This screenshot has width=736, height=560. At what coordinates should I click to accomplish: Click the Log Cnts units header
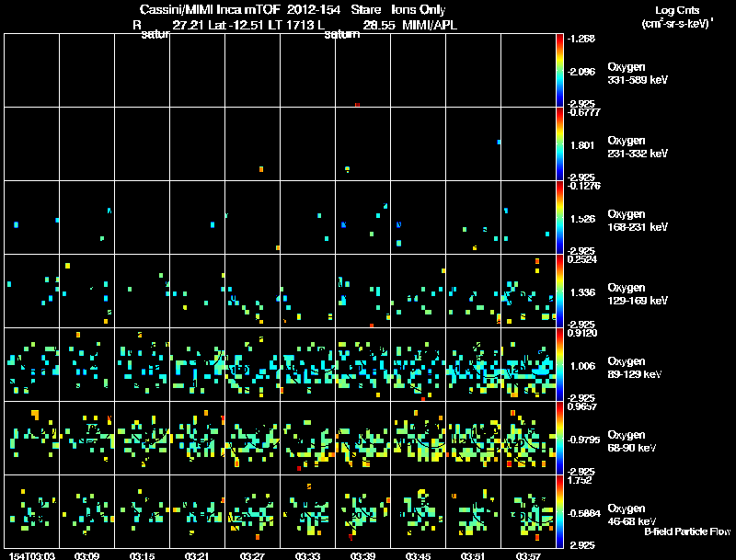click(x=677, y=17)
